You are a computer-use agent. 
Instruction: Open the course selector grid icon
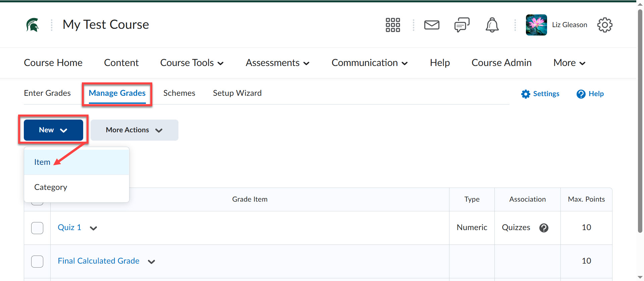392,25
